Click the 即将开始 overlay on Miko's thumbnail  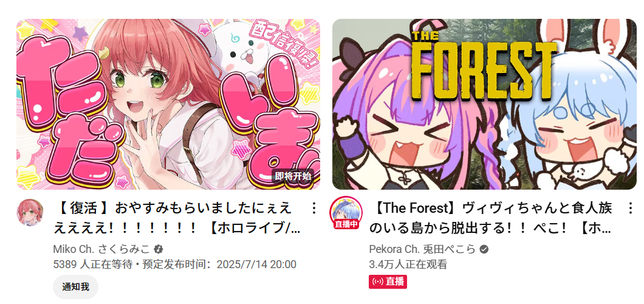pos(293,177)
